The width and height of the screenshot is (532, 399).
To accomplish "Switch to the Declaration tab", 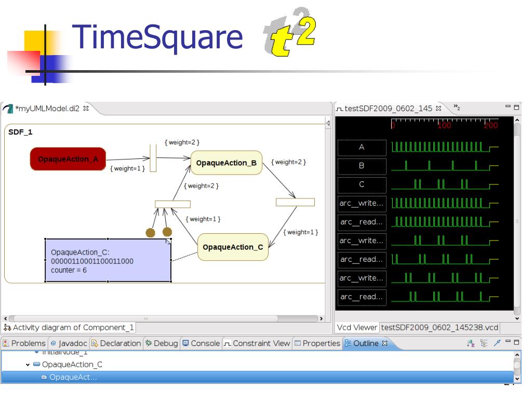I will [x=116, y=343].
